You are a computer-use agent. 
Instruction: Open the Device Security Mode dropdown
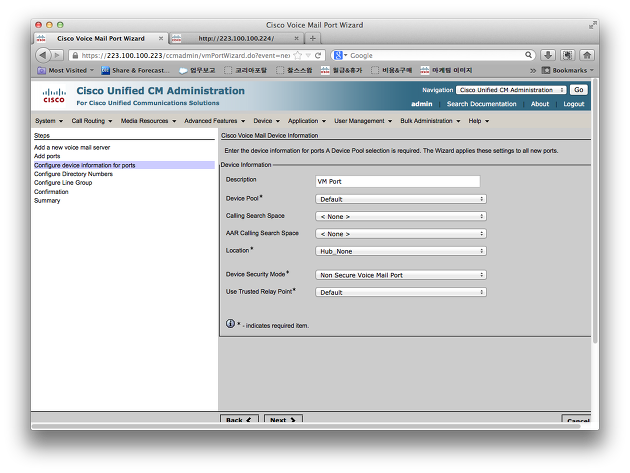click(x=401, y=275)
